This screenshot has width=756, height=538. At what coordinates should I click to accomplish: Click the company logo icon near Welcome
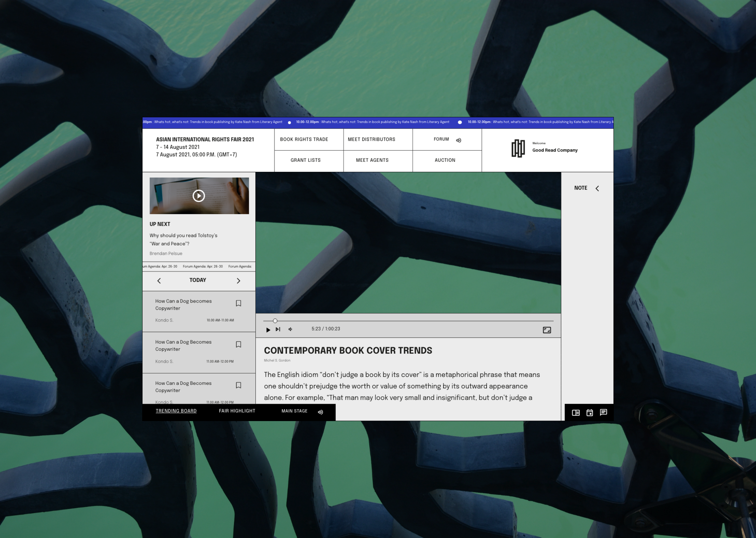tap(518, 148)
